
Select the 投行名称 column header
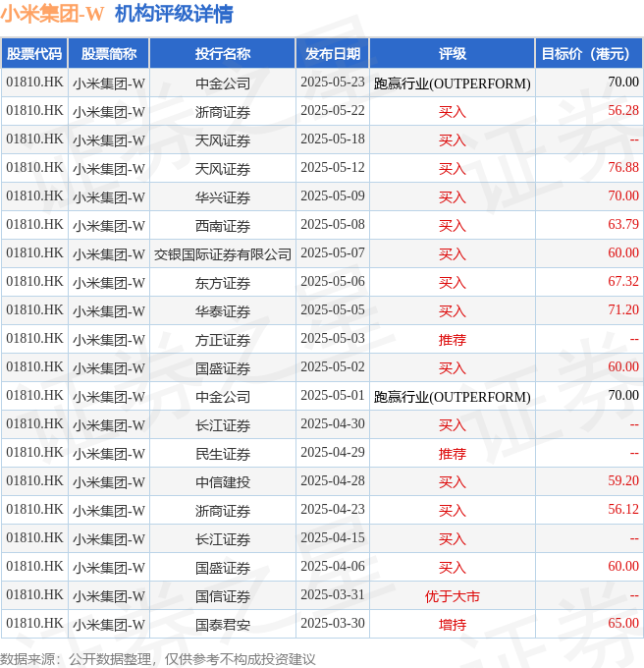[223, 54]
